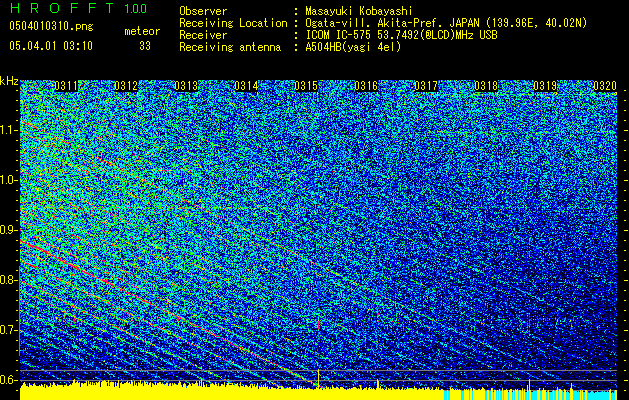629x400 pixels.
Task: Click the meteor label
Action: (x=142, y=31)
